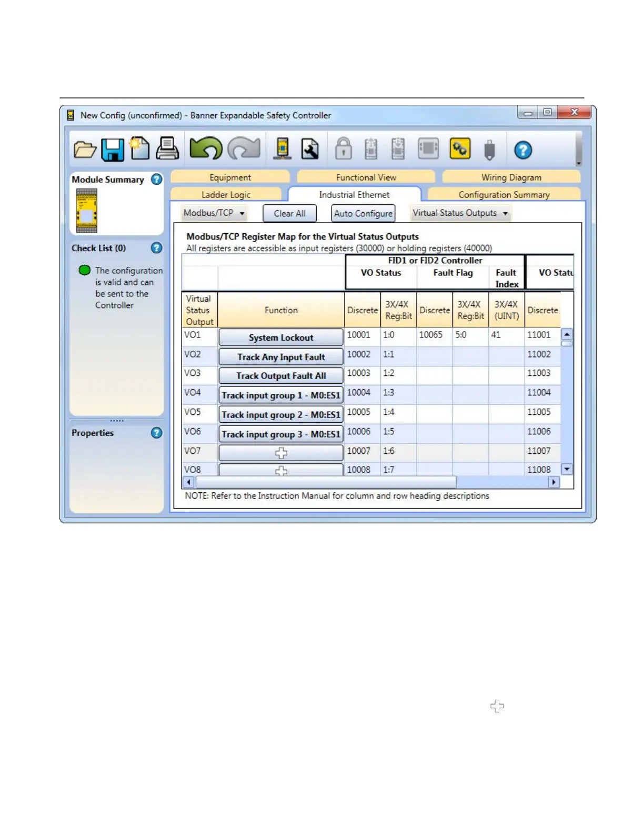Close the Banner Safety Controller window
The image size is (644, 834).
point(574,112)
